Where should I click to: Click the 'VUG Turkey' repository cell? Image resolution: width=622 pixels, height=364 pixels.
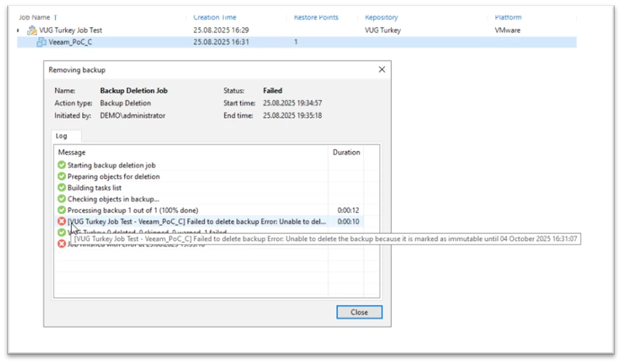click(383, 30)
